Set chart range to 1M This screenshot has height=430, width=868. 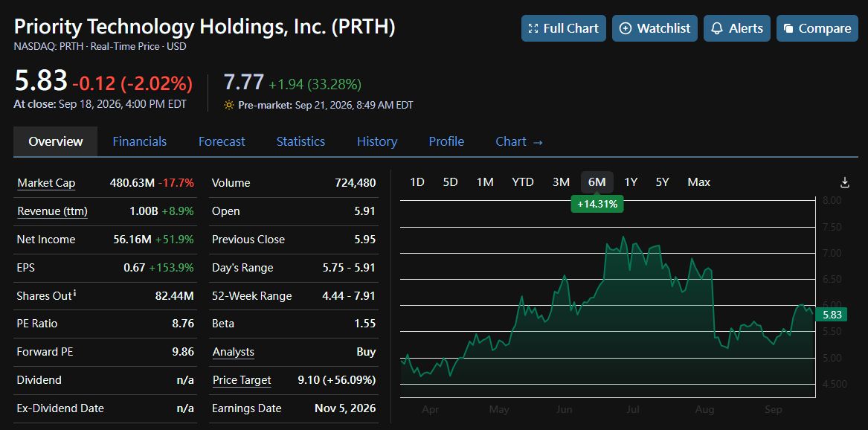[485, 182]
